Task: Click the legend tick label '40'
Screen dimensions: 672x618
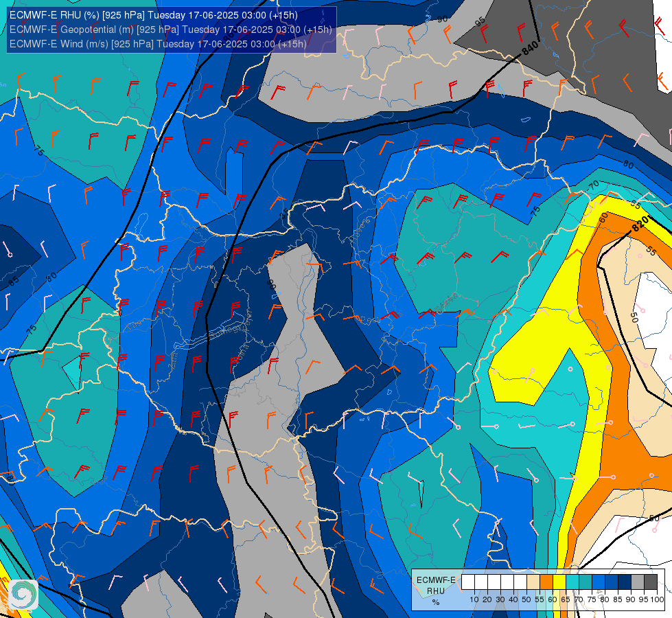Action: (x=513, y=599)
